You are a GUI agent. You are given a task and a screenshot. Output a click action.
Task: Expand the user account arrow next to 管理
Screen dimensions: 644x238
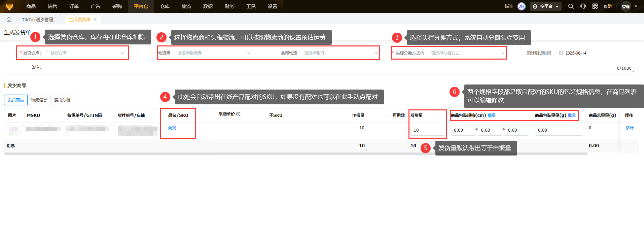pyautogui.click(x=636, y=6)
